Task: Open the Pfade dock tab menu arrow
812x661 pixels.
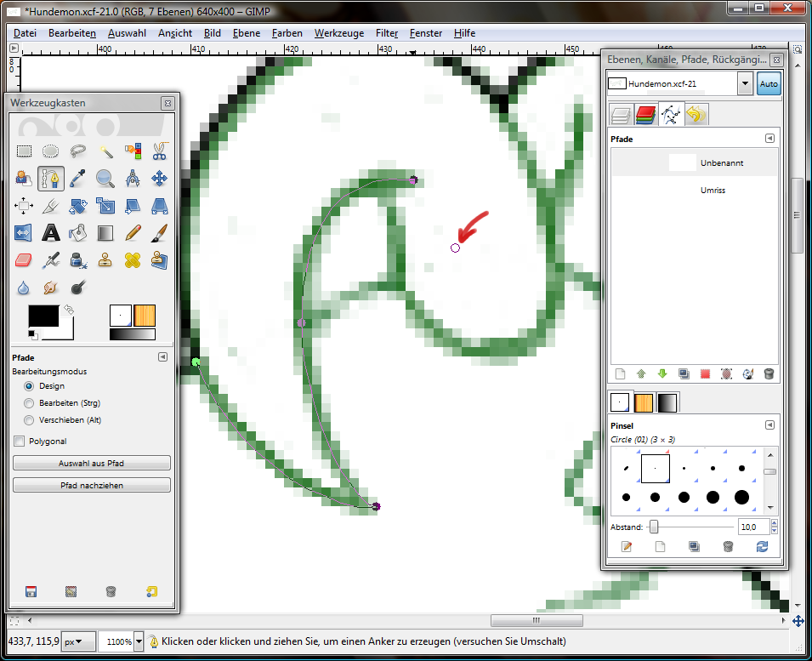Action: (769, 139)
